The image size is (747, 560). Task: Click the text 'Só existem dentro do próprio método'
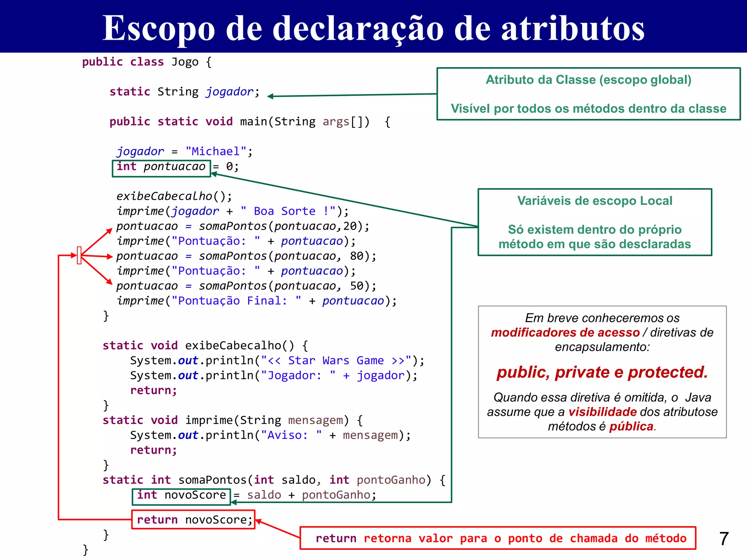click(595, 237)
